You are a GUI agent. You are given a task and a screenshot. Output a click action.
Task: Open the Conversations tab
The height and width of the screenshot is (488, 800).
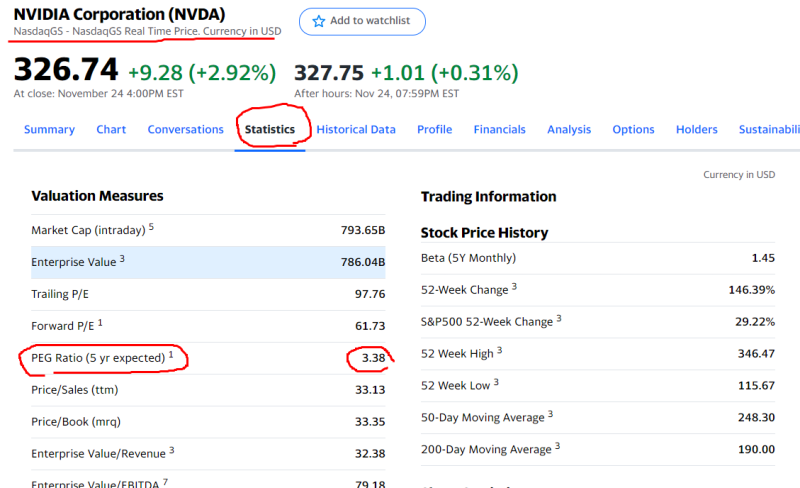click(x=185, y=129)
